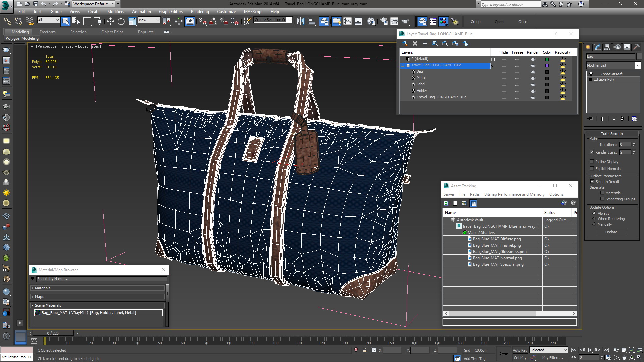Screen dimensions: 644x362
Task: Click Go to End playback button
Action: 606,350
